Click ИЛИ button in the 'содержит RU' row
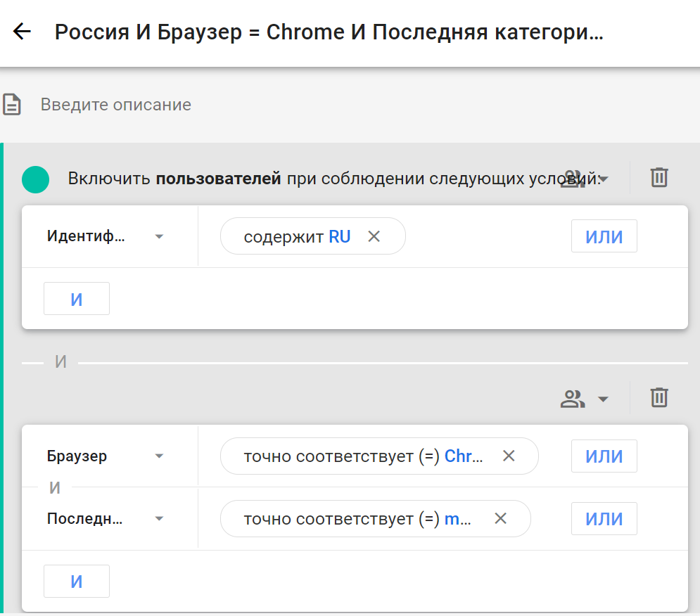This screenshot has height=616, width=700. click(x=604, y=236)
